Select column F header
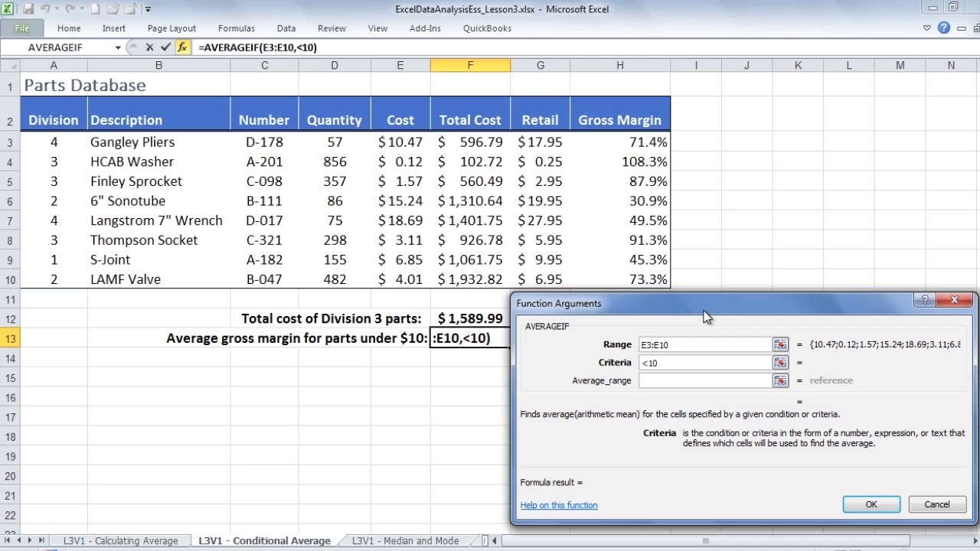Image resolution: width=980 pixels, height=551 pixels. pyautogui.click(x=470, y=66)
